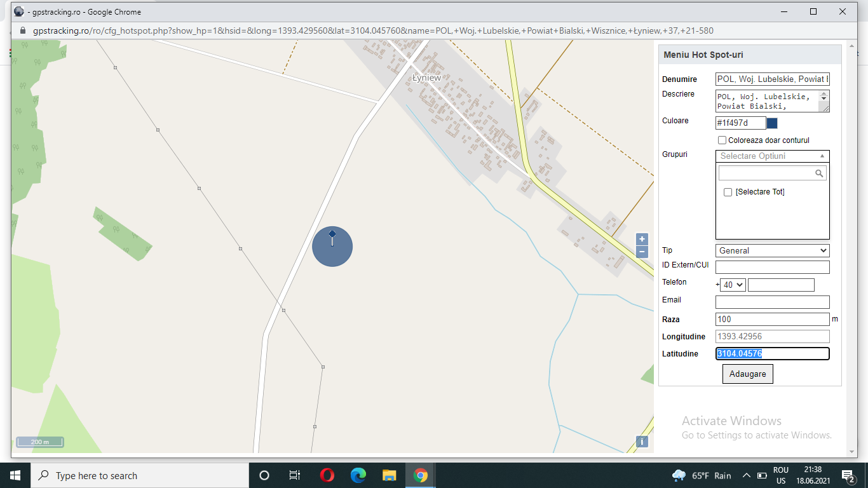The image size is (868, 488).
Task: Click the Raza radius input field
Action: coord(772,320)
